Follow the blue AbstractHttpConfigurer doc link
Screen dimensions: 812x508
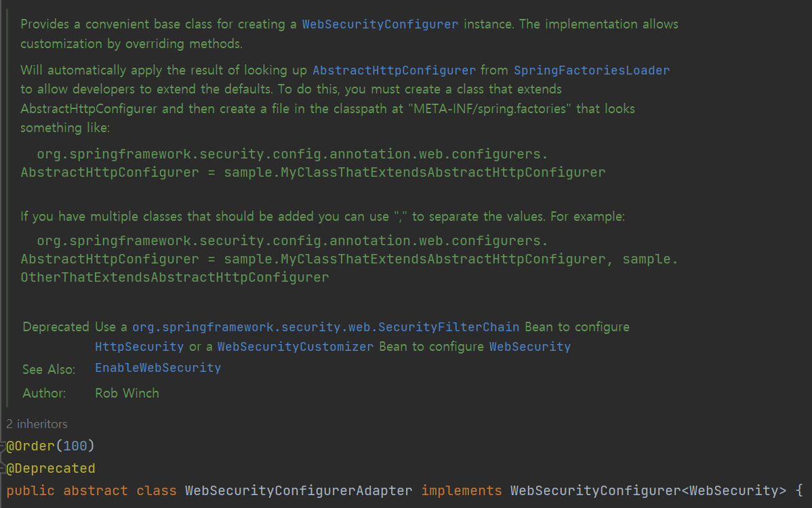(x=394, y=70)
